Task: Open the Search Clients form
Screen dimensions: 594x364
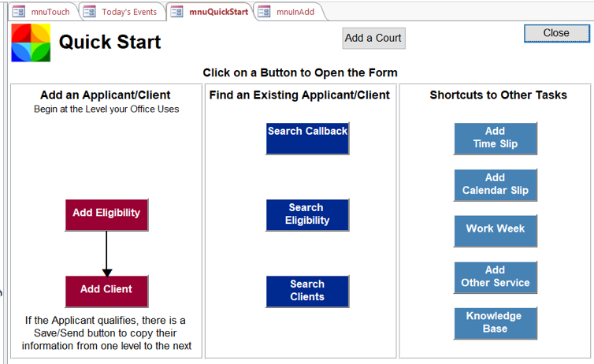Action: (307, 291)
